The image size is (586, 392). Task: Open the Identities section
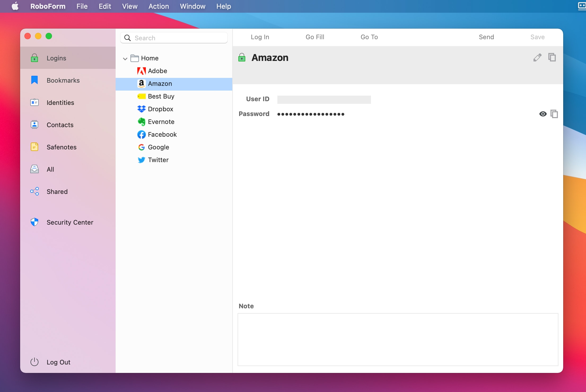click(60, 103)
